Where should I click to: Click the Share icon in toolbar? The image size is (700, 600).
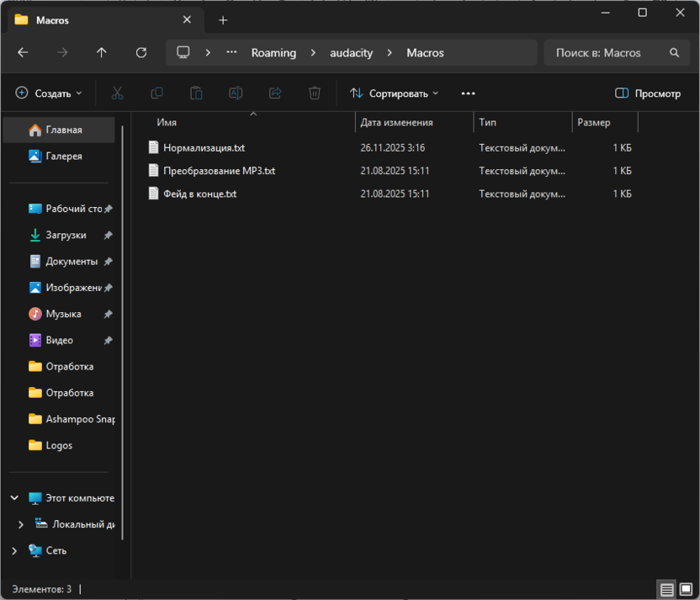pos(275,93)
